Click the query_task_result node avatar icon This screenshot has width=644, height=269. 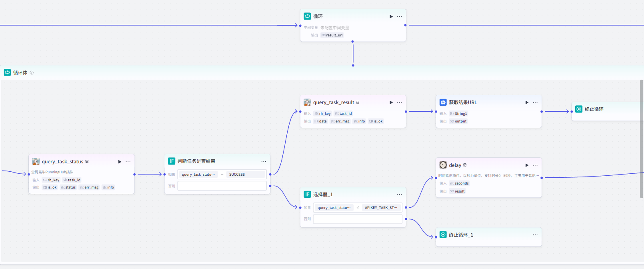[307, 102]
